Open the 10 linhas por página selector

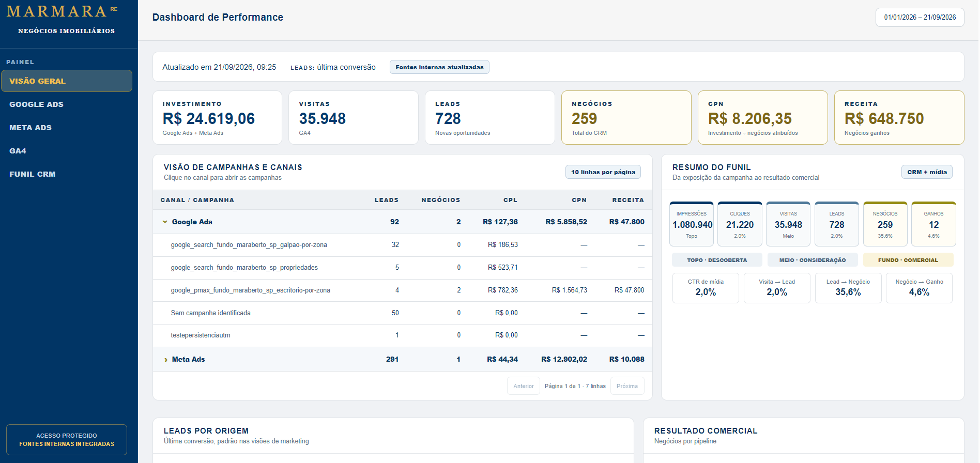(x=603, y=172)
